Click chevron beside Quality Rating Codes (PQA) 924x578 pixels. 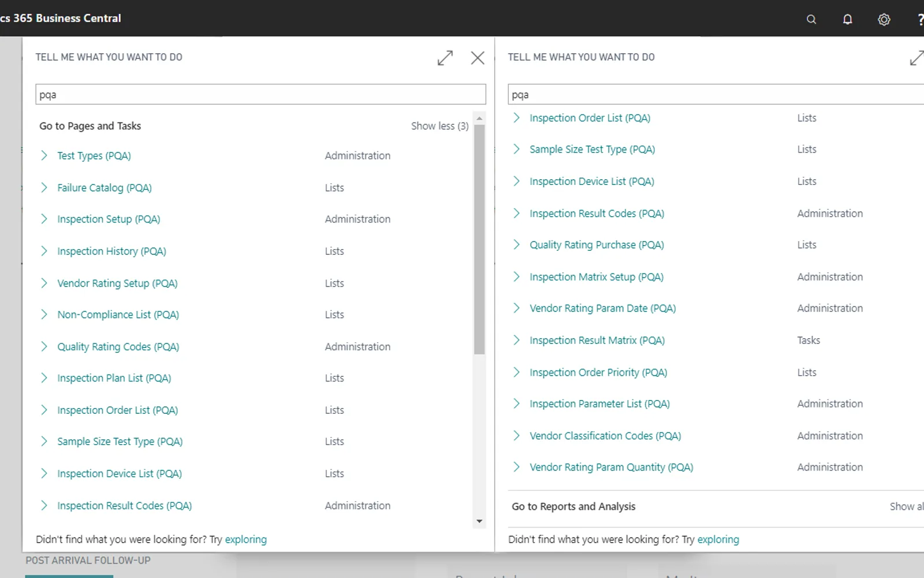pyautogui.click(x=44, y=346)
